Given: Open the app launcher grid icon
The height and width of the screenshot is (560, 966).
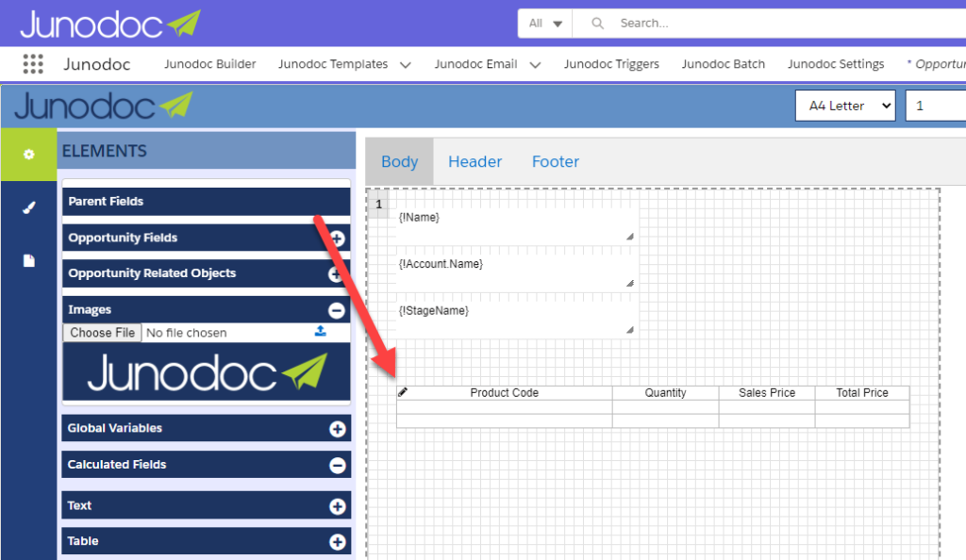Looking at the screenshot, I should 33,64.
